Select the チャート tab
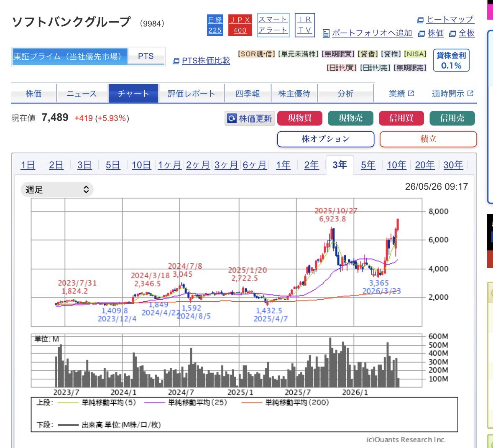 click(133, 93)
